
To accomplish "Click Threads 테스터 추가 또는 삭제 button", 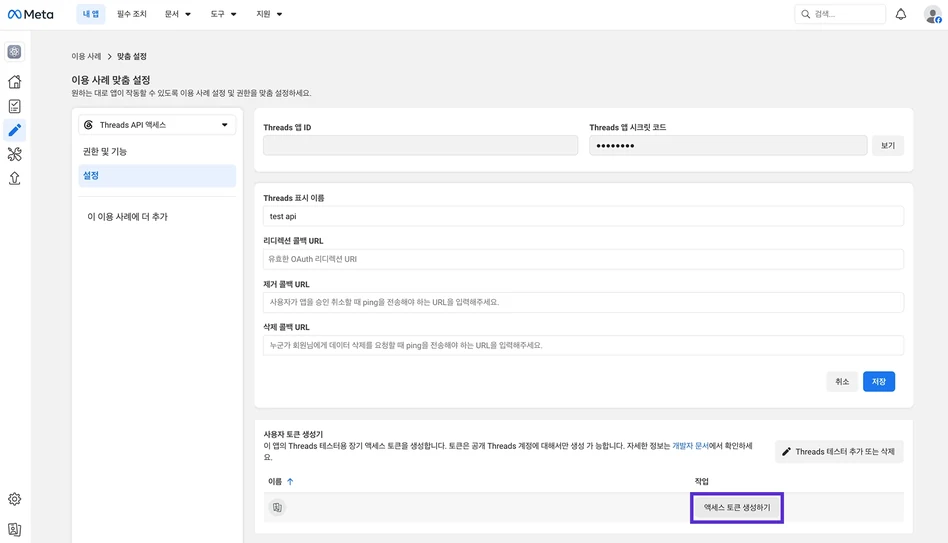I will click(839, 452).
